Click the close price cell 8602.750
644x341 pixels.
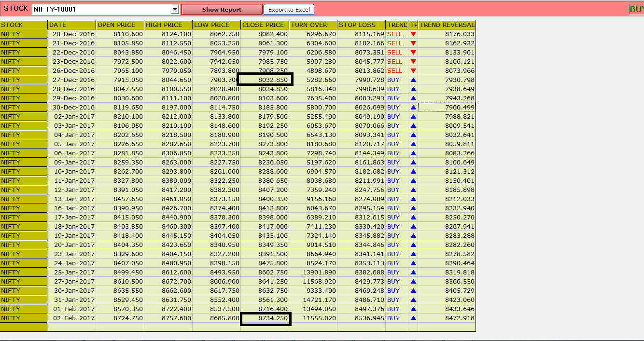click(x=265, y=273)
